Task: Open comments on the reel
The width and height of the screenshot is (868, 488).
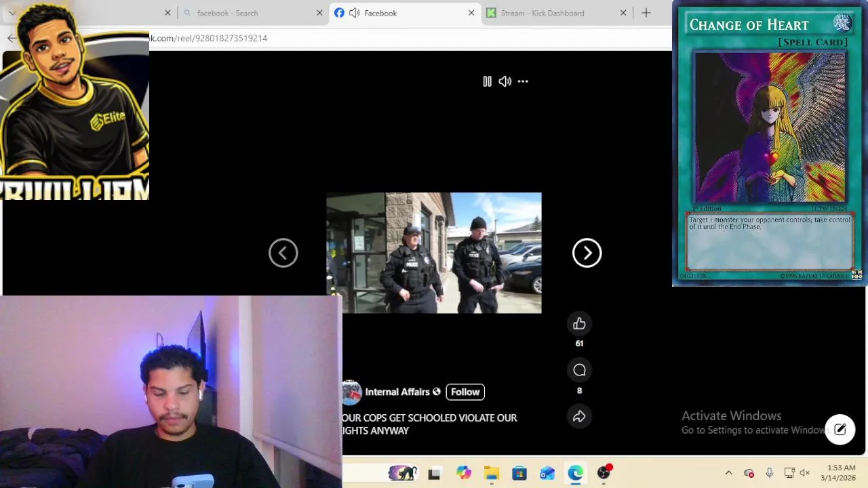Action: (x=579, y=370)
